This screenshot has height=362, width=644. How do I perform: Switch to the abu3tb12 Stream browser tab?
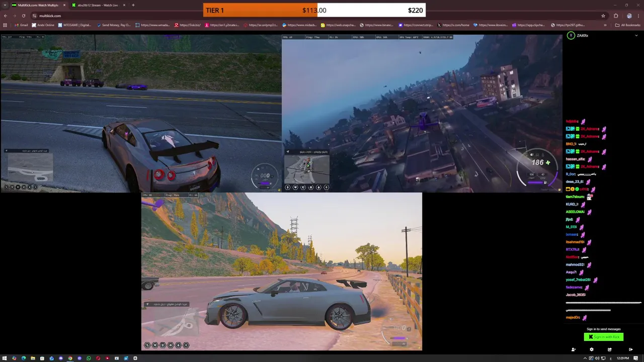(98, 5)
